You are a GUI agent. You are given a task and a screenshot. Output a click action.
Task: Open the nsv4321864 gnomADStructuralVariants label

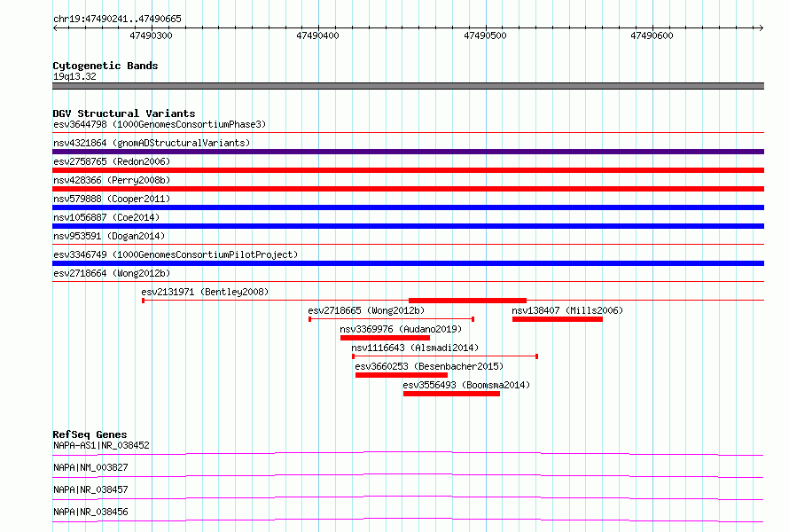point(152,143)
